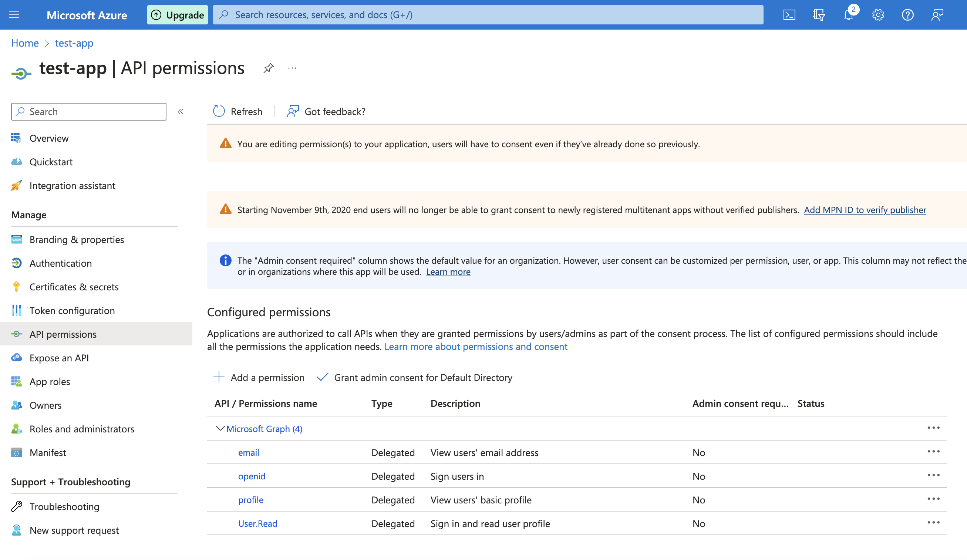
Task: Collapse sidebar with double chevron
Action: click(181, 112)
